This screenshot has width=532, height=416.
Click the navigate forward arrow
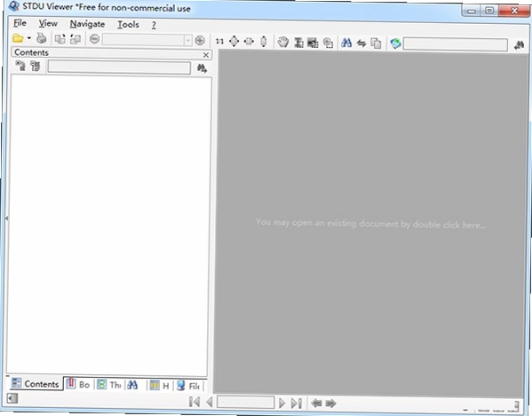330,404
